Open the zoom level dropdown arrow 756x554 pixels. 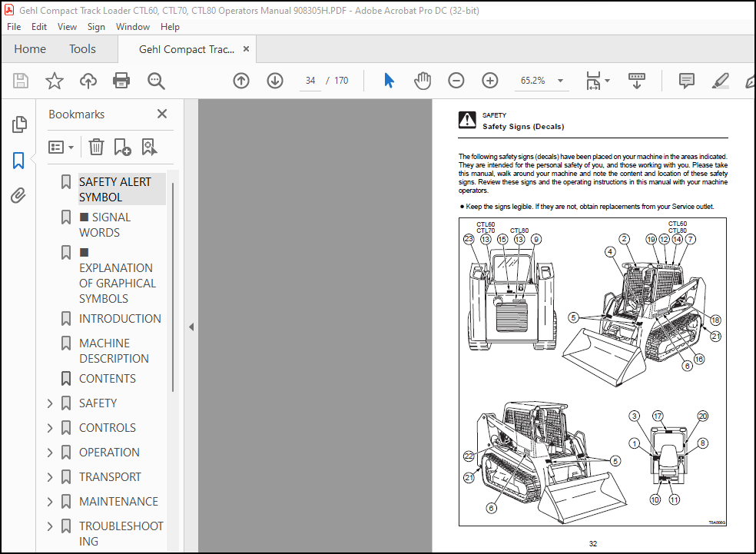[x=560, y=81]
